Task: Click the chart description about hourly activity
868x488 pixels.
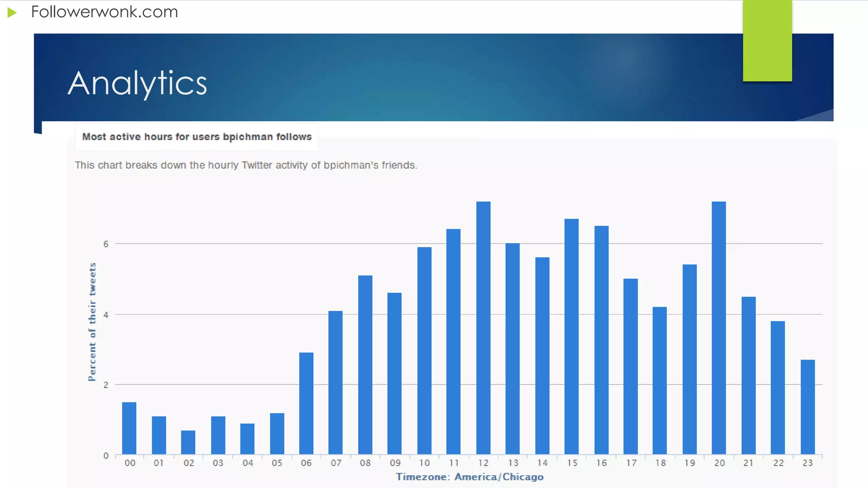Action: point(246,165)
